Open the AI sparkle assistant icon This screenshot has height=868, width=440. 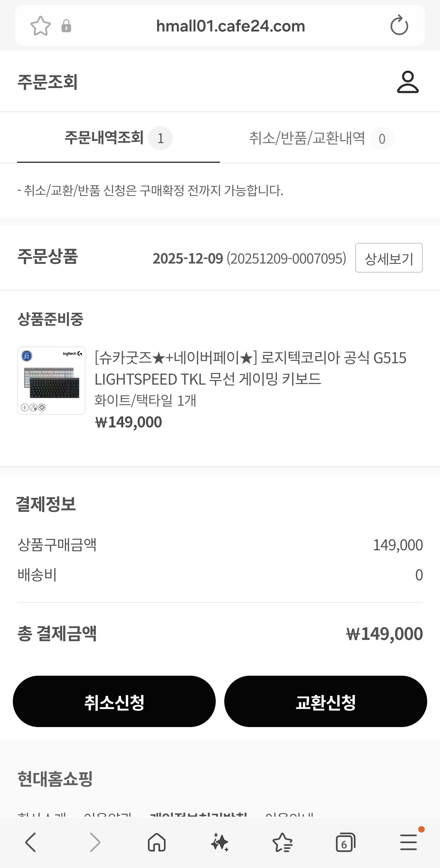(x=220, y=842)
